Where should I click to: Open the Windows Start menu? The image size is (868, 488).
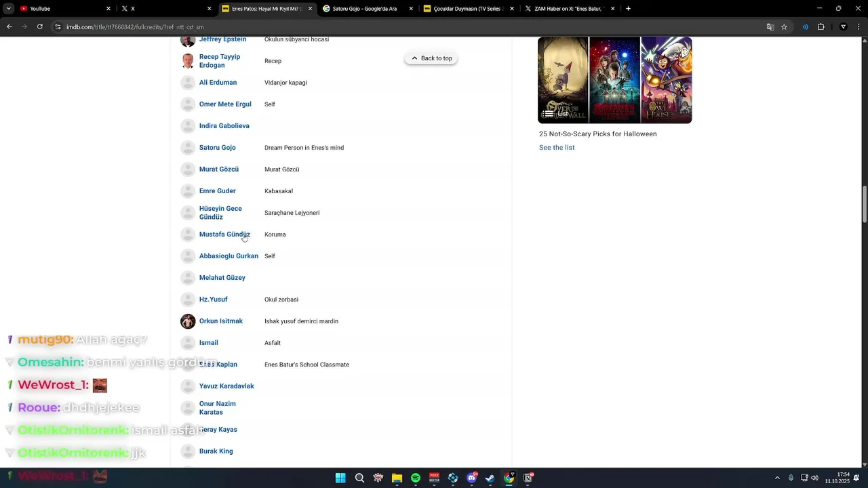(x=340, y=478)
